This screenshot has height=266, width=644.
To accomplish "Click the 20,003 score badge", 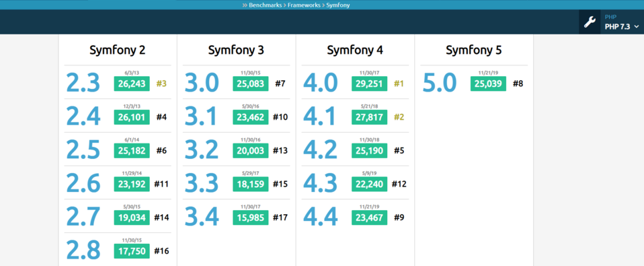I will [x=251, y=151].
